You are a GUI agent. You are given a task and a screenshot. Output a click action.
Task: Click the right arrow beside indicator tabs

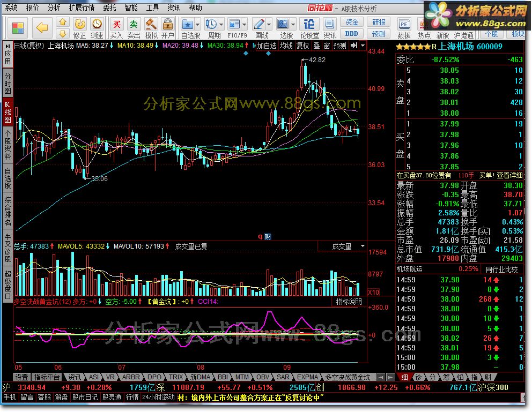pyautogui.click(x=390, y=377)
